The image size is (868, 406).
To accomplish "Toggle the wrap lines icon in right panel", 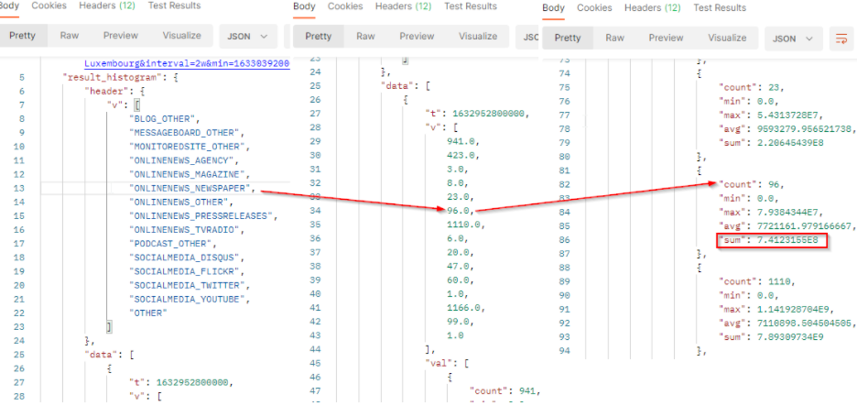I will (841, 38).
